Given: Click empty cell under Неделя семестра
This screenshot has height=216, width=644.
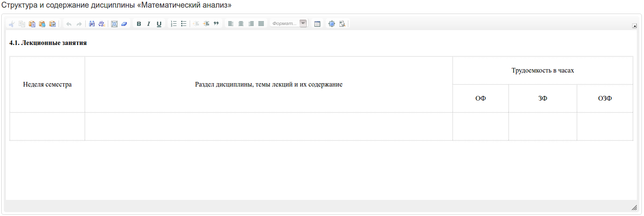Looking at the screenshot, I should coord(47,126).
